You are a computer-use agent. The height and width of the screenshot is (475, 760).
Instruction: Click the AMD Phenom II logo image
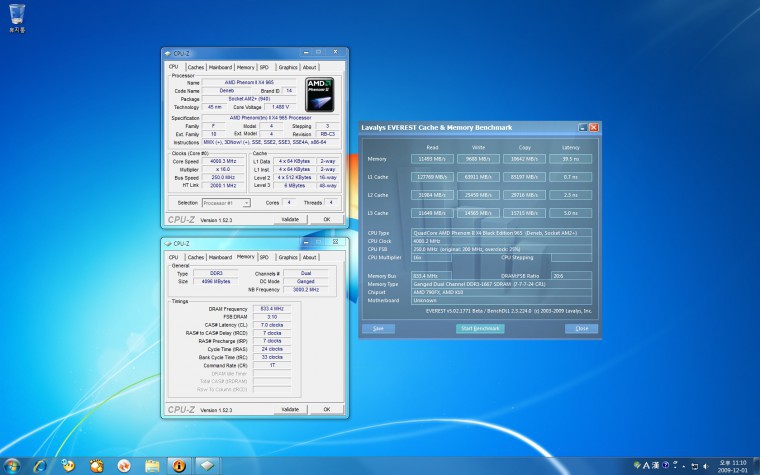point(319,95)
